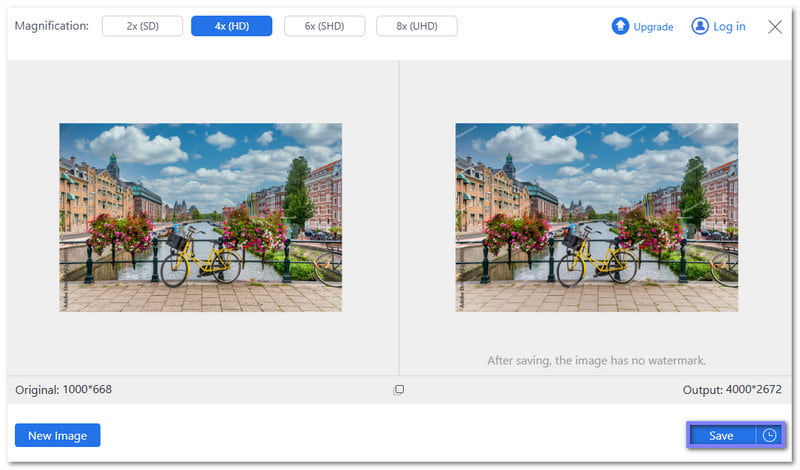This screenshot has width=800, height=470.
Task: Click the compare overlay icon in status bar
Action: [399, 390]
